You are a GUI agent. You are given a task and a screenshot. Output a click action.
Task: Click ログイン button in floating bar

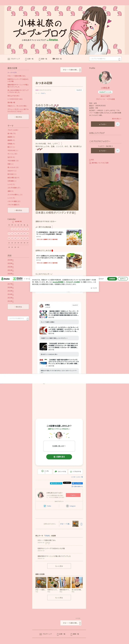coord(123,279)
